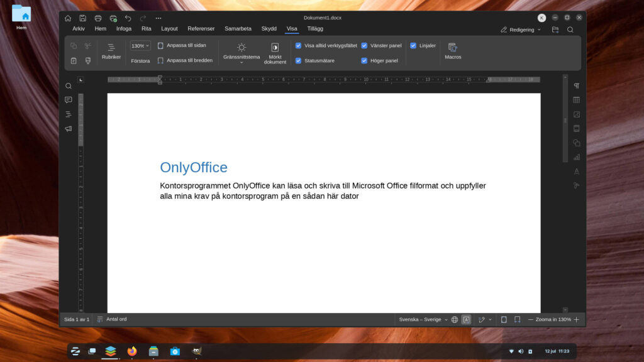Open paragraph settings in right sidebar
The height and width of the screenshot is (362, 644).
point(576,86)
